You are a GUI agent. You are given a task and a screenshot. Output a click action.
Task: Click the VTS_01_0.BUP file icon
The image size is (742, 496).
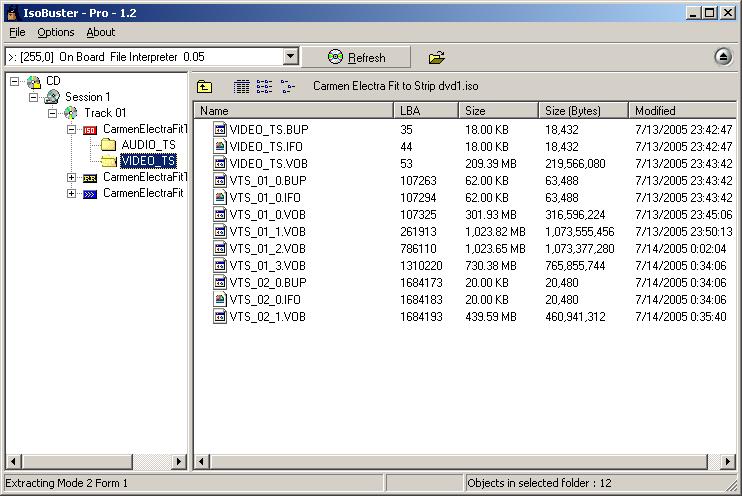click(x=220, y=180)
